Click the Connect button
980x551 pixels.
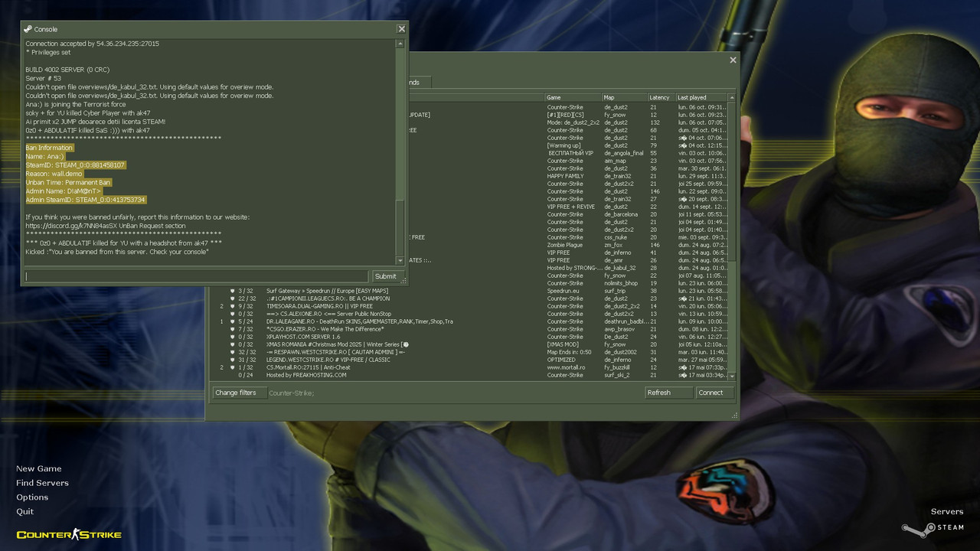point(715,393)
